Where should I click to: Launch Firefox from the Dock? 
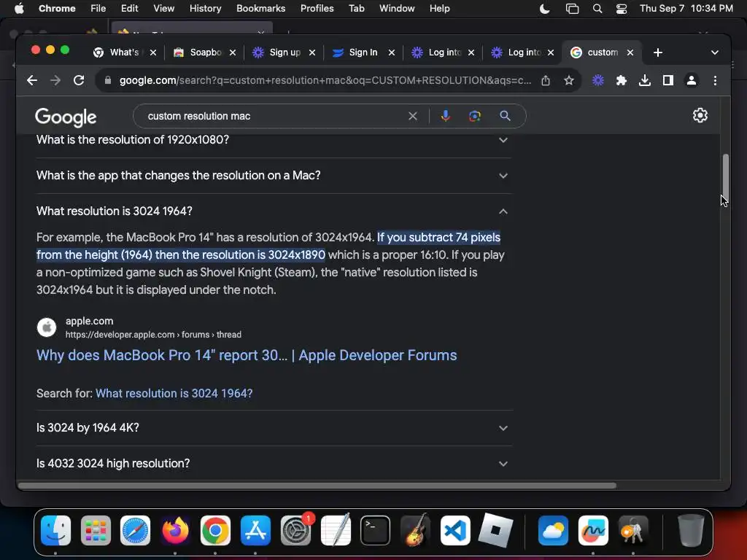(x=175, y=530)
